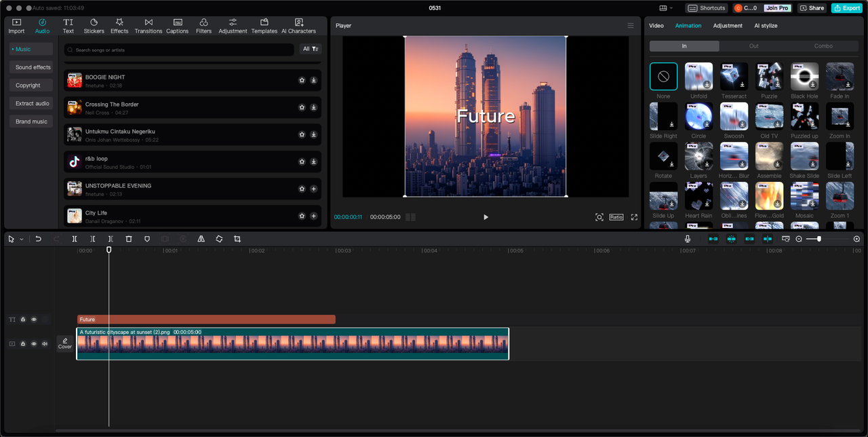Add UNSTOPPABLE EVENING to timeline with plus
Viewport: 868px width, 437px height.
coord(313,189)
